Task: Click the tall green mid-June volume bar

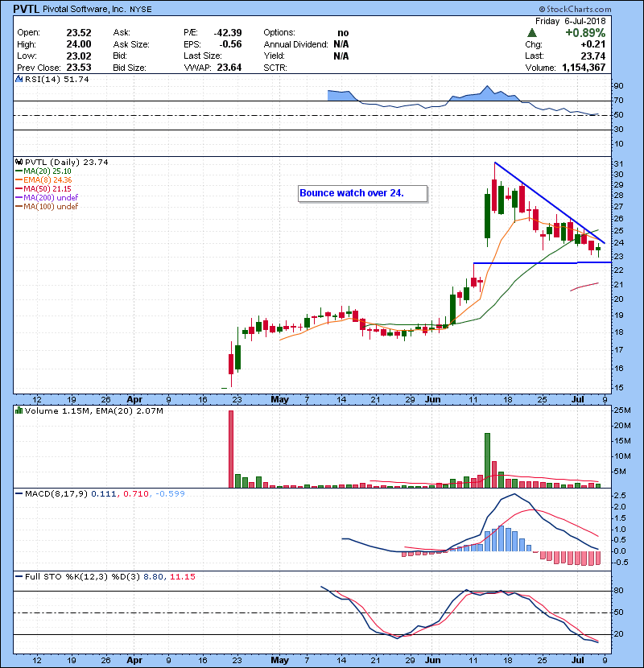Action: coord(487,460)
